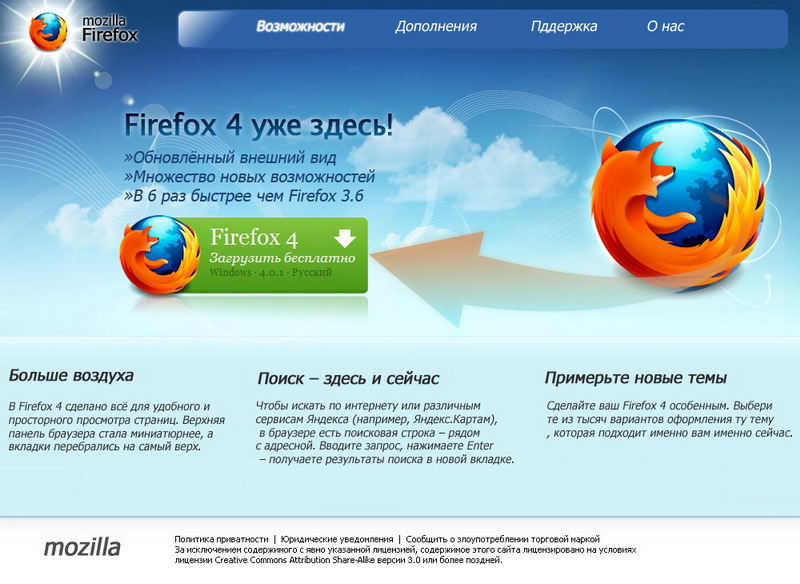This screenshot has width=800, height=584.
Task: Click the Firefox 4 уже здесь! headline
Action: point(259,124)
